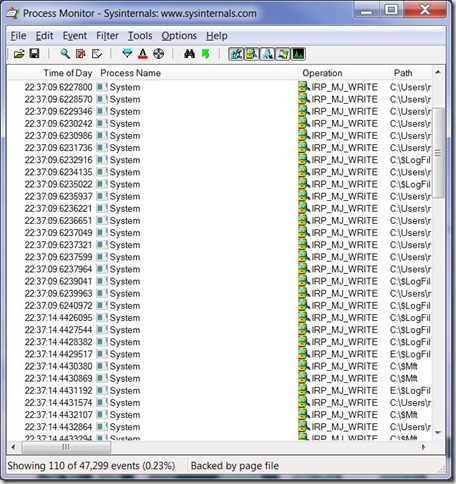Select the event at 22:37:14.4426095

coord(219,318)
